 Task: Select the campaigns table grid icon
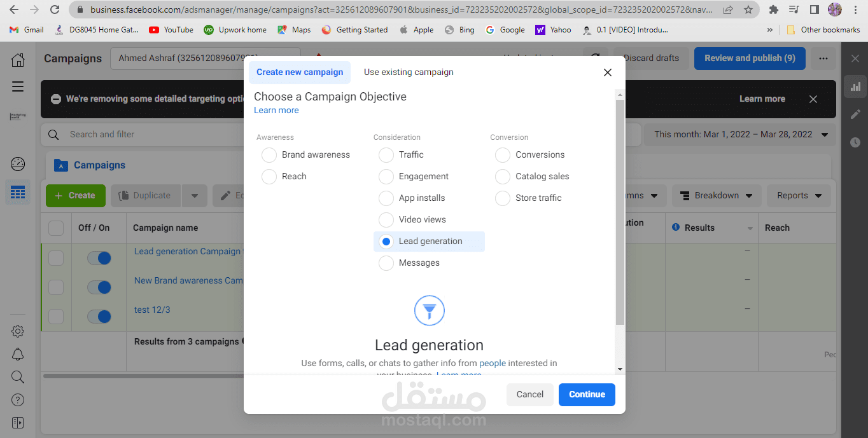tap(18, 192)
